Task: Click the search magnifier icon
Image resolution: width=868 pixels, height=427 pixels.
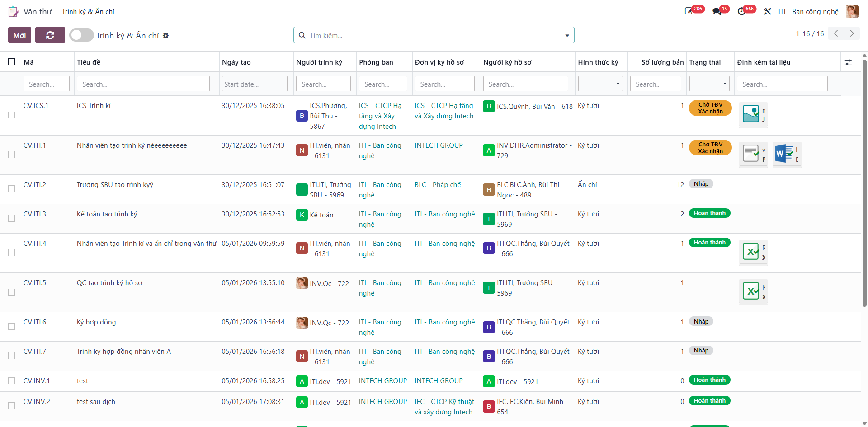Action: [x=302, y=35]
